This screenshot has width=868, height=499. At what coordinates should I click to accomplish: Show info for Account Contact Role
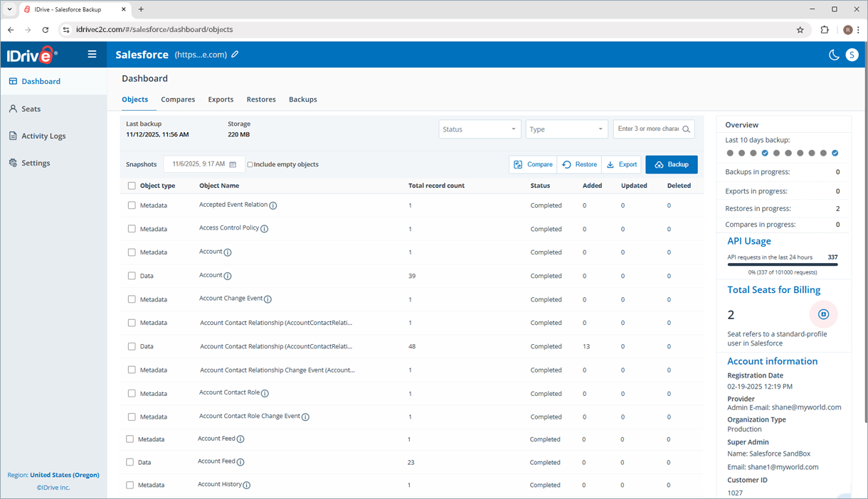pos(265,393)
